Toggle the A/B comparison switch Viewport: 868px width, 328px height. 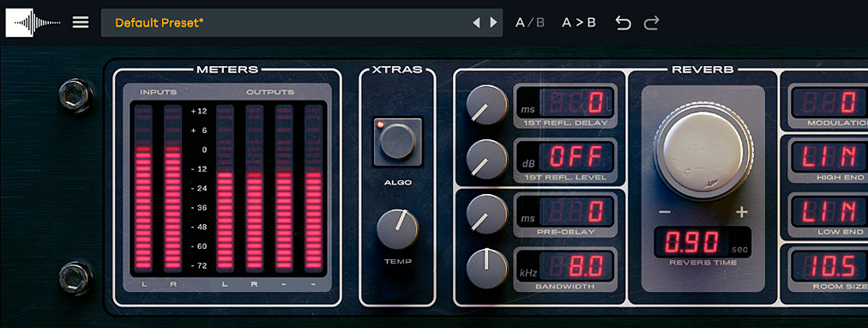coord(530,22)
